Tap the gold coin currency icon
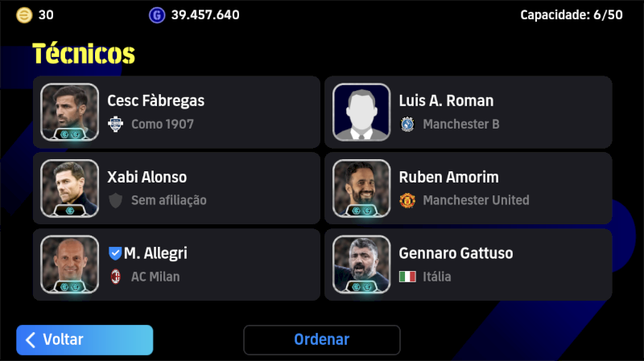644x361 pixels. 24,15
